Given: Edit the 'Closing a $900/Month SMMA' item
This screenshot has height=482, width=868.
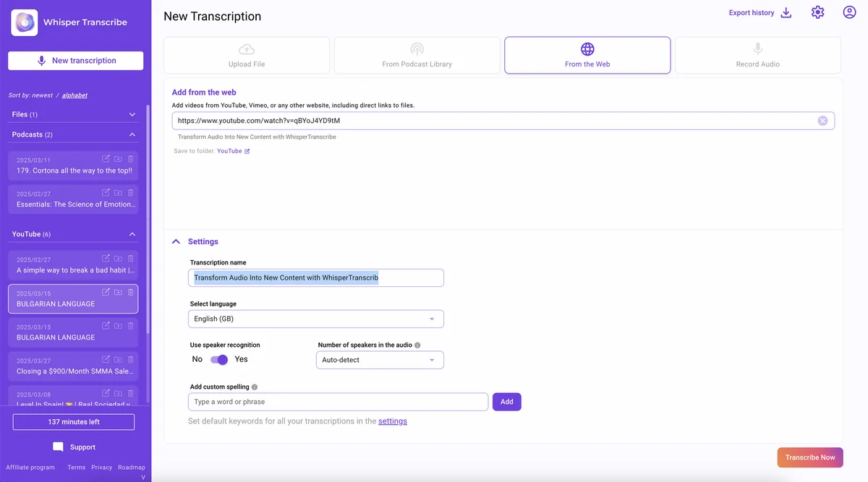Looking at the screenshot, I should coord(106,359).
